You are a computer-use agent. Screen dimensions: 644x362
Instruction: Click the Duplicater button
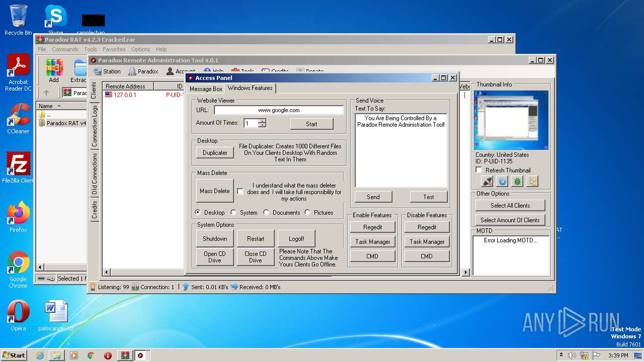pyautogui.click(x=215, y=153)
